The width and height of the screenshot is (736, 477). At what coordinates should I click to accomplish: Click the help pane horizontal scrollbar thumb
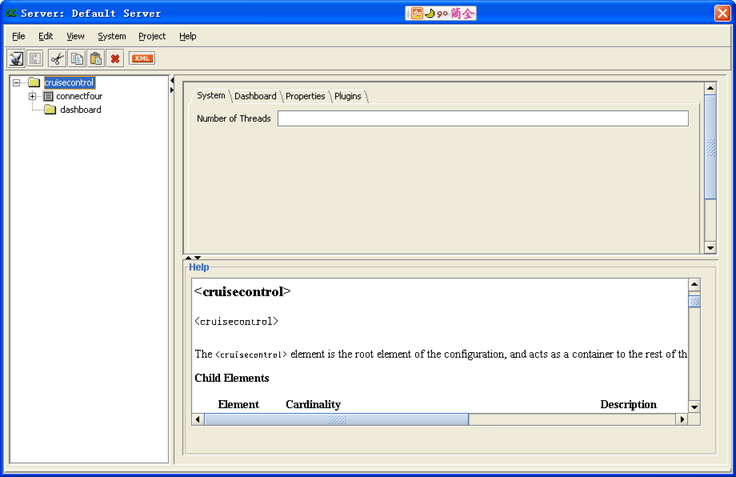pyautogui.click(x=337, y=419)
